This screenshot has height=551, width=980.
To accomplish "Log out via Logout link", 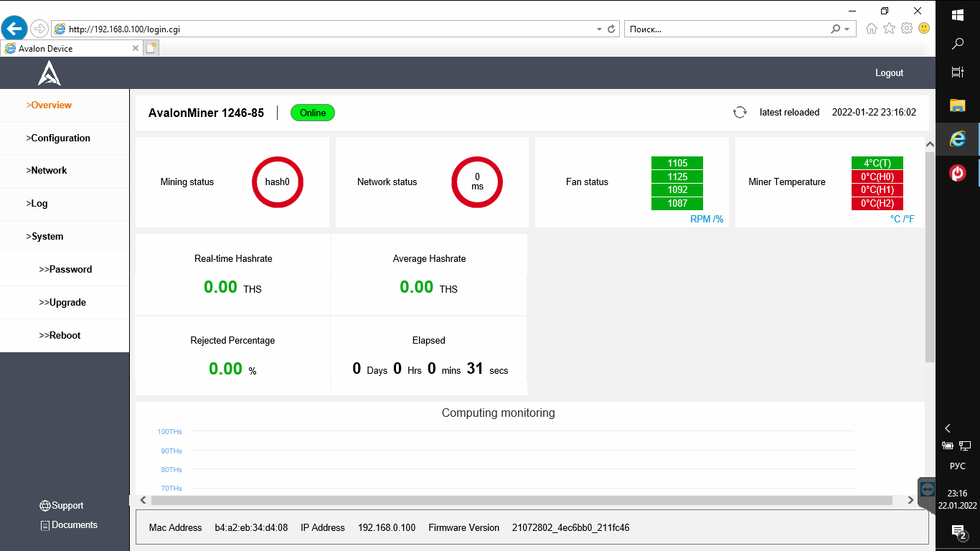I will point(889,73).
